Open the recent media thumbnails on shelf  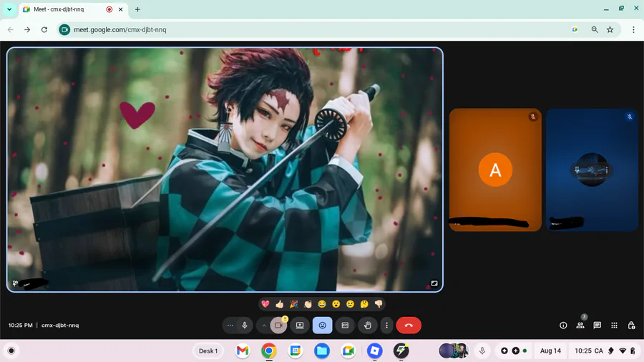[454, 351]
